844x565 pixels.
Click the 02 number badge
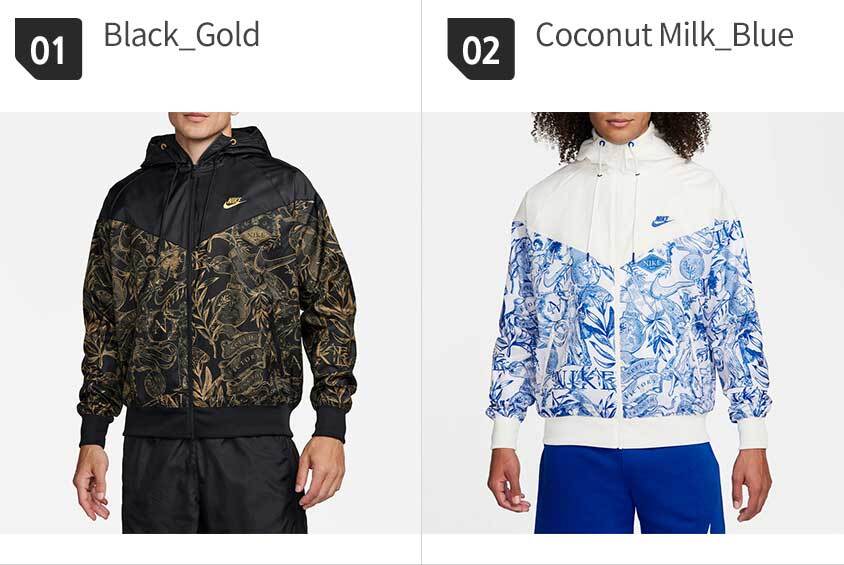pos(481,49)
